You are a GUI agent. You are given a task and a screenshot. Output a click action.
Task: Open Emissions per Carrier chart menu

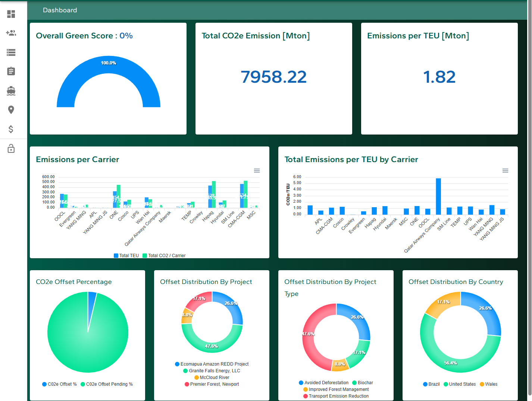coord(257,171)
